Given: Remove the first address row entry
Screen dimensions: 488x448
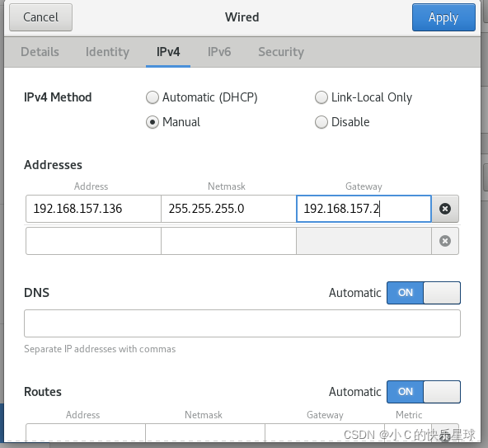Looking at the screenshot, I should click(445, 209).
